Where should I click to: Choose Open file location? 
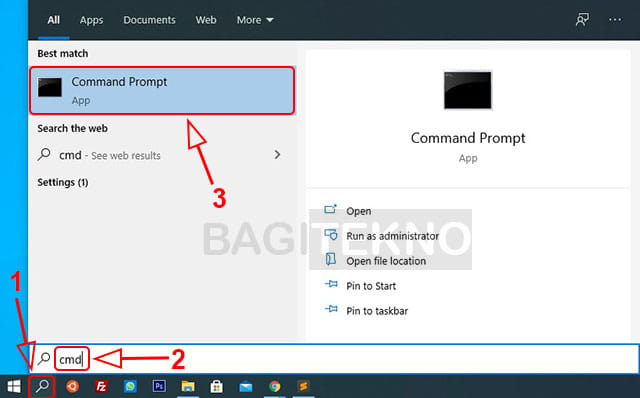click(x=386, y=261)
